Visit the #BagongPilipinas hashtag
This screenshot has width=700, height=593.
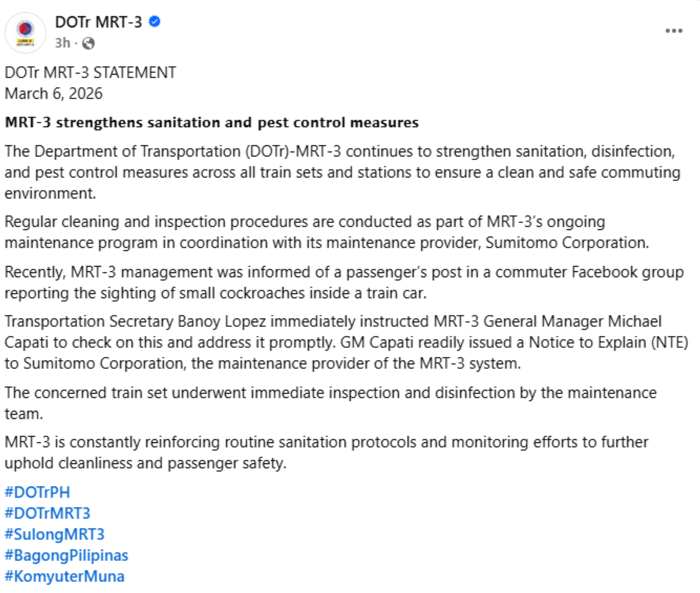coord(66,555)
